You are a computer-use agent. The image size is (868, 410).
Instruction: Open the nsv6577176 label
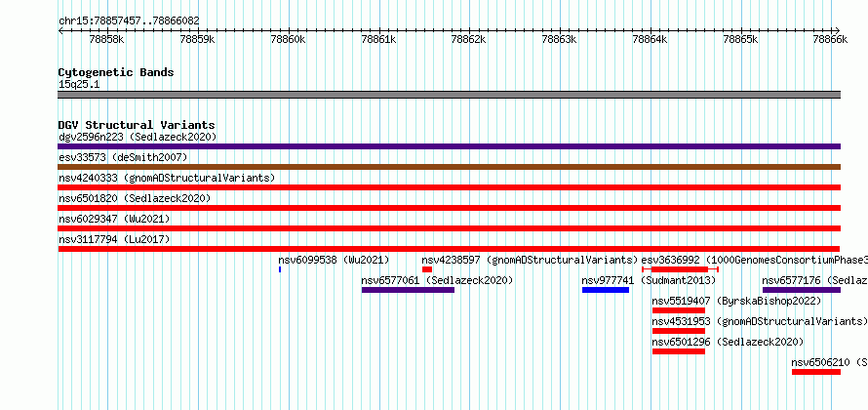pyautogui.click(x=815, y=280)
